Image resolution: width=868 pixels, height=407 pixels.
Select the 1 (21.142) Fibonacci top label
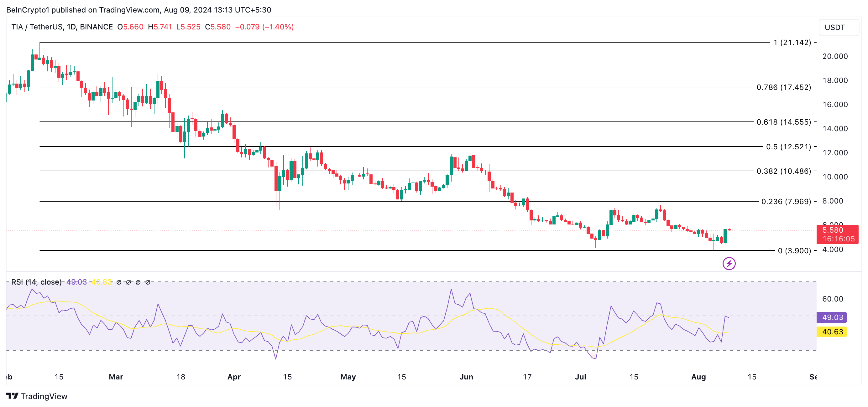792,42
